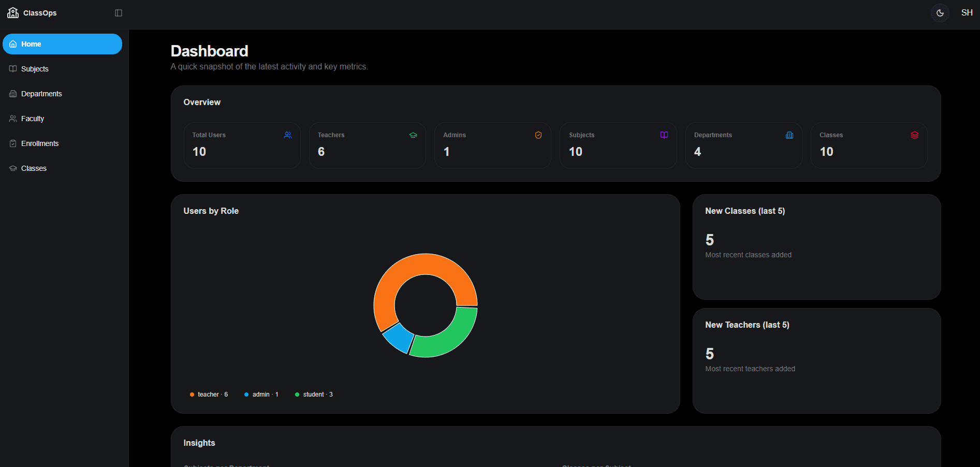Select the Admins count 1

[447, 152]
